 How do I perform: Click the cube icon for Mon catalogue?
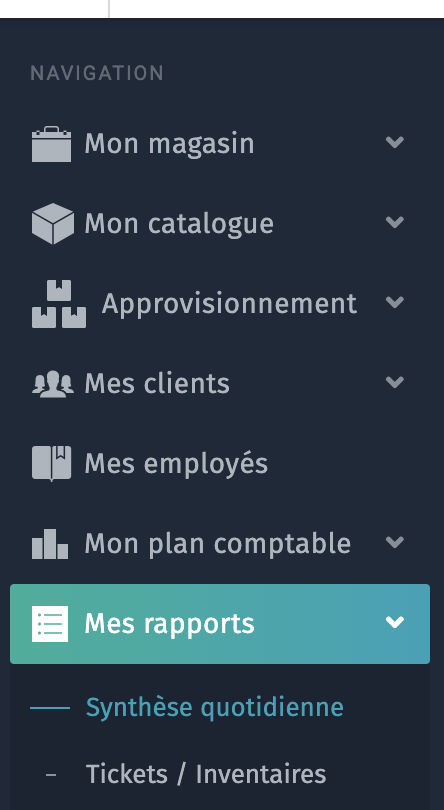[x=53, y=224]
